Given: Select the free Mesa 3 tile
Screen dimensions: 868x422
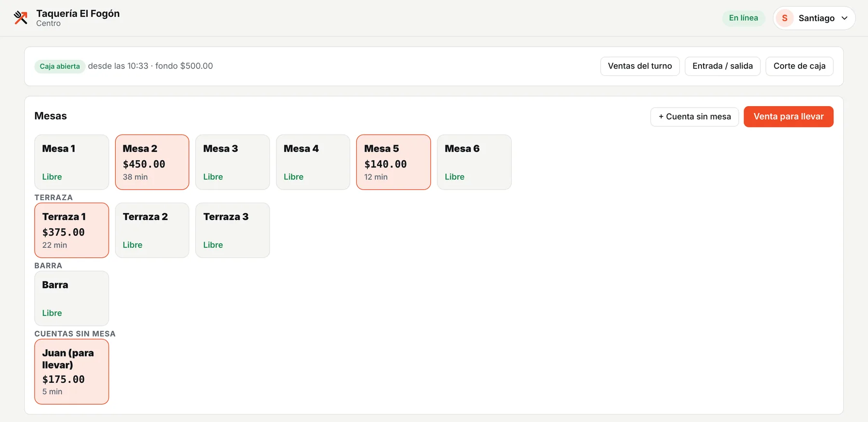Looking at the screenshot, I should [x=232, y=162].
